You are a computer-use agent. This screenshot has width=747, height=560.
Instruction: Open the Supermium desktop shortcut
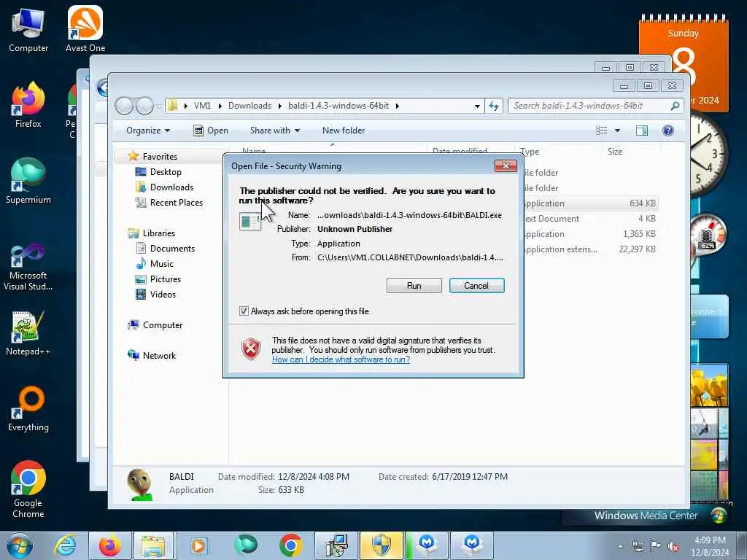click(28, 181)
